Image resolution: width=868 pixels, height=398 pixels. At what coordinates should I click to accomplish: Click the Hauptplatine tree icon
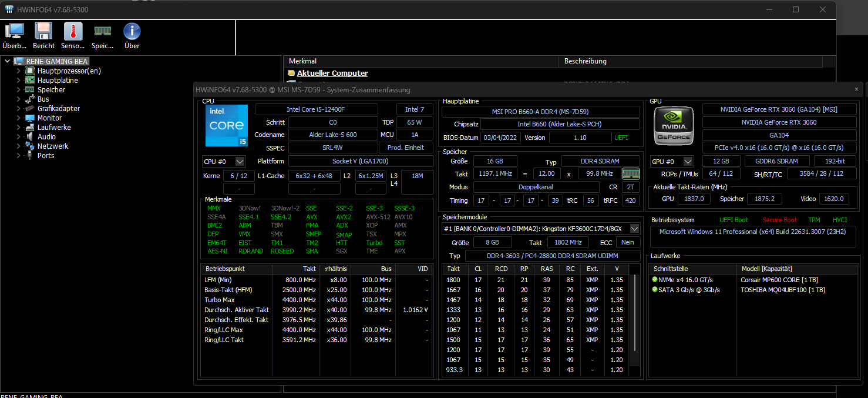(x=29, y=80)
